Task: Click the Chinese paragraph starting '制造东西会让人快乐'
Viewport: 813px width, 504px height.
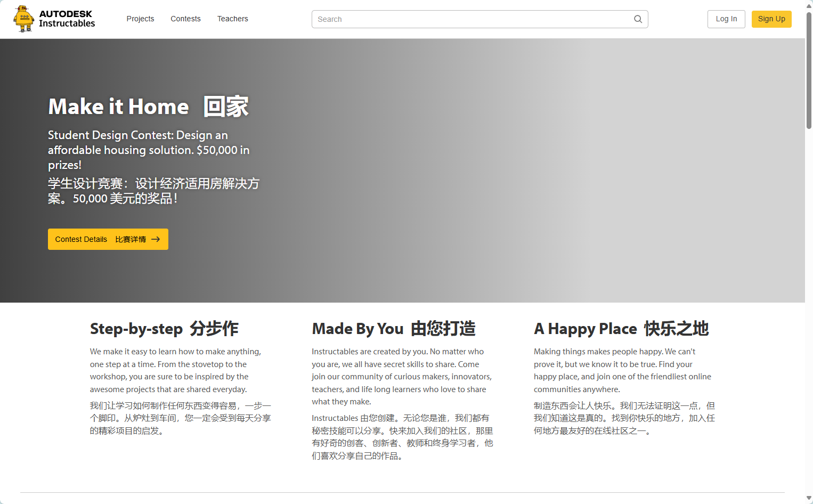Action: point(624,418)
